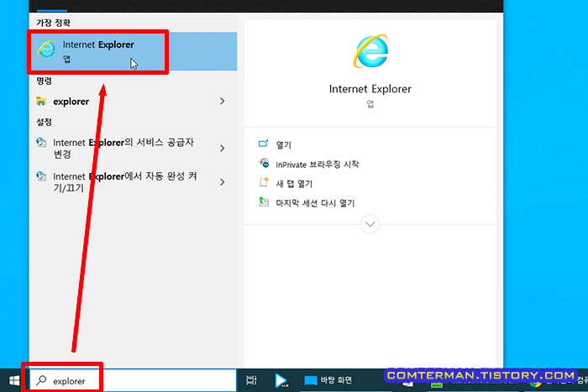Image resolution: width=588 pixels, height=392 pixels.
Task: Click the Internet Explorer title in preview pane
Action: [370, 89]
